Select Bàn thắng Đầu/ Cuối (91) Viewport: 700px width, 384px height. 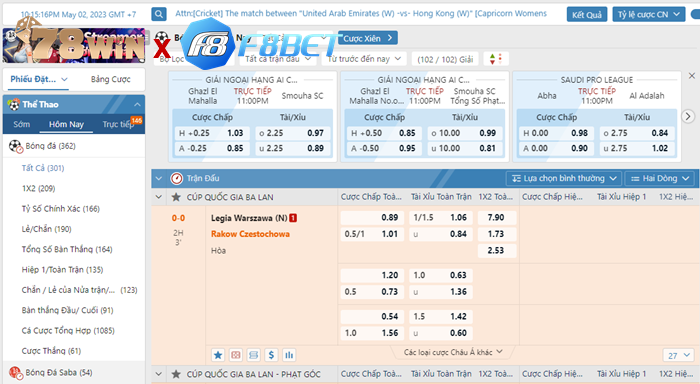[x=67, y=310]
